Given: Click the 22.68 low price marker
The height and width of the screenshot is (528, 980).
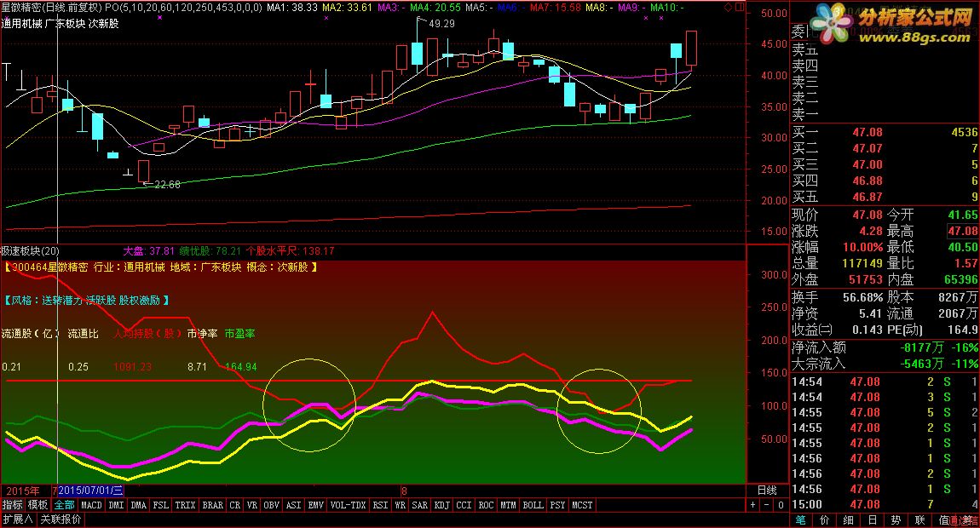Looking at the screenshot, I should [167, 184].
